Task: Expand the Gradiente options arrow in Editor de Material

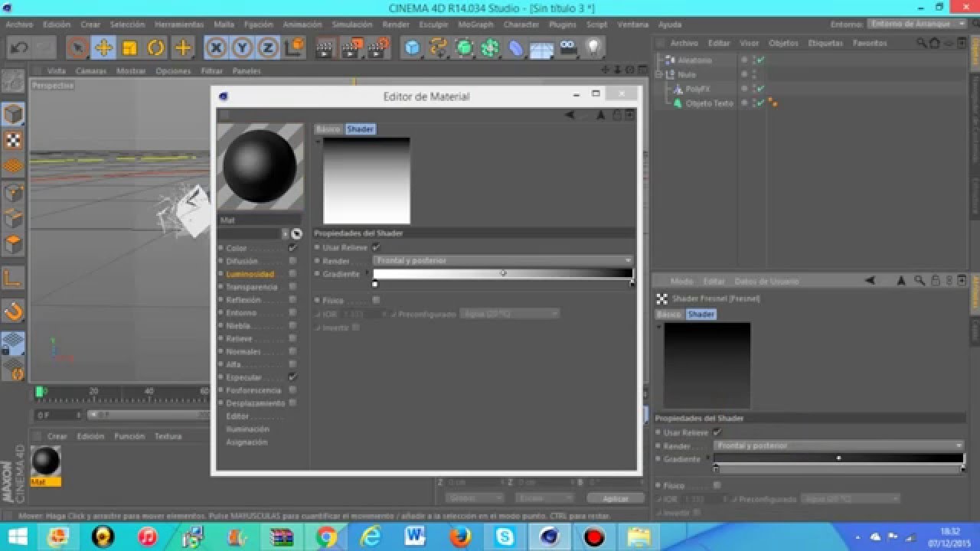Action: pyautogui.click(x=367, y=272)
